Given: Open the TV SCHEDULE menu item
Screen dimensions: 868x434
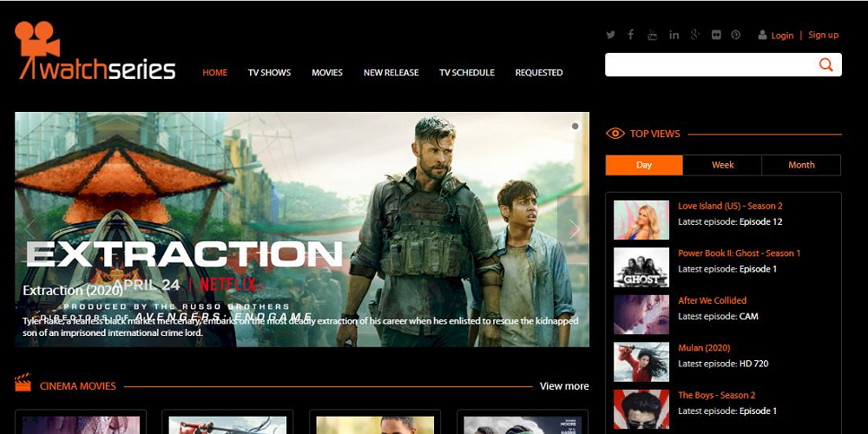Looking at the screenshot, I should (x=467, y=73).
